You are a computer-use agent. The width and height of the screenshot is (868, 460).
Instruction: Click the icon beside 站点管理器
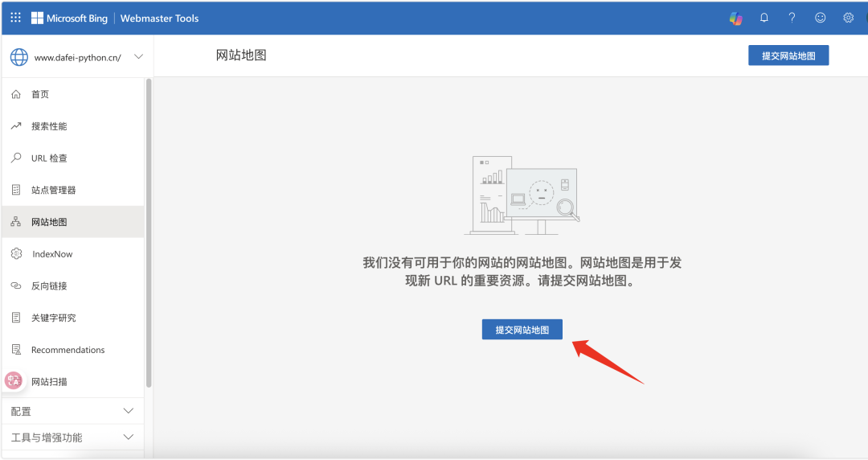[16, 190]
